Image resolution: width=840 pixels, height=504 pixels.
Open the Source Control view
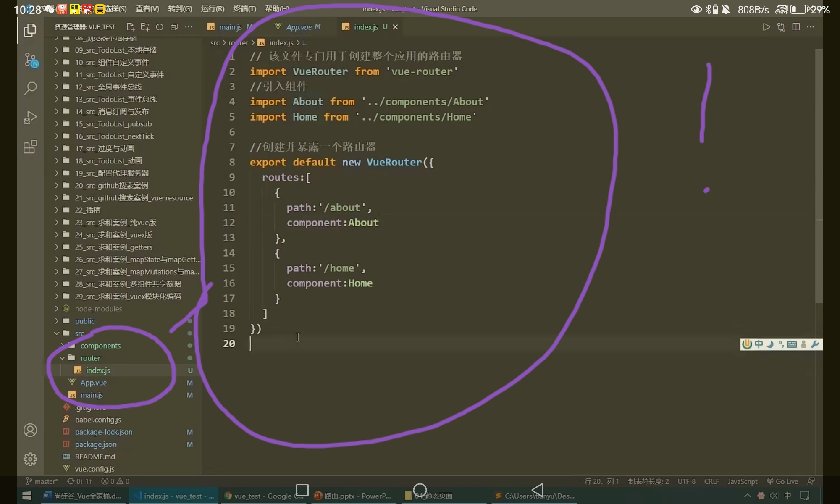click(31, 60)
